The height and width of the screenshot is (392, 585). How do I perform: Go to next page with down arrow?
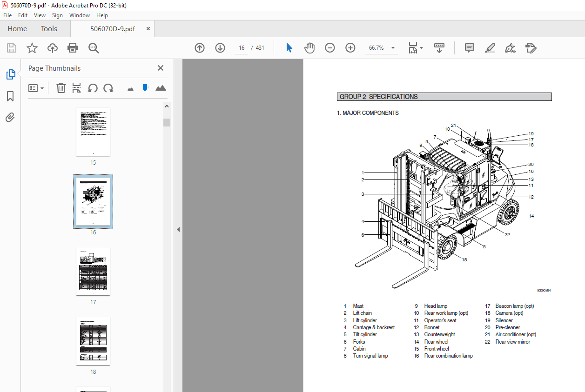[x=220, y=48]
